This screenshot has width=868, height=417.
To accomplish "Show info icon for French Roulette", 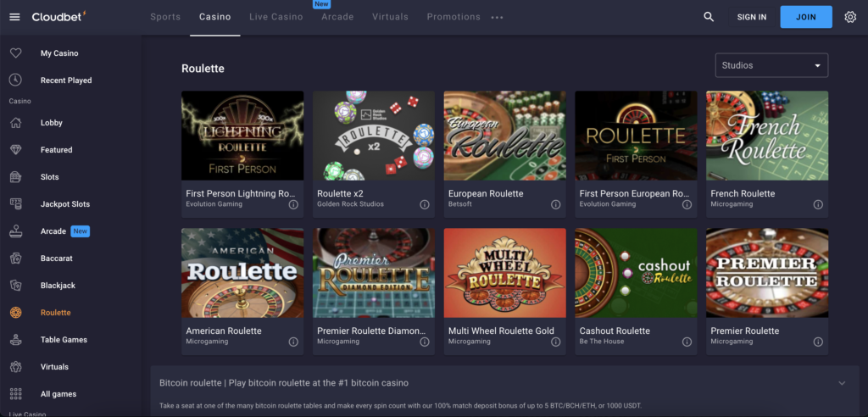I will (818, 204).
